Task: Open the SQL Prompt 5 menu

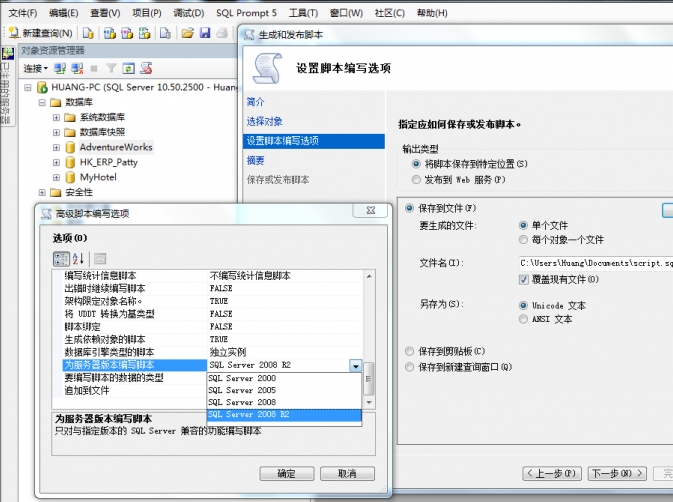Action: 246,13
